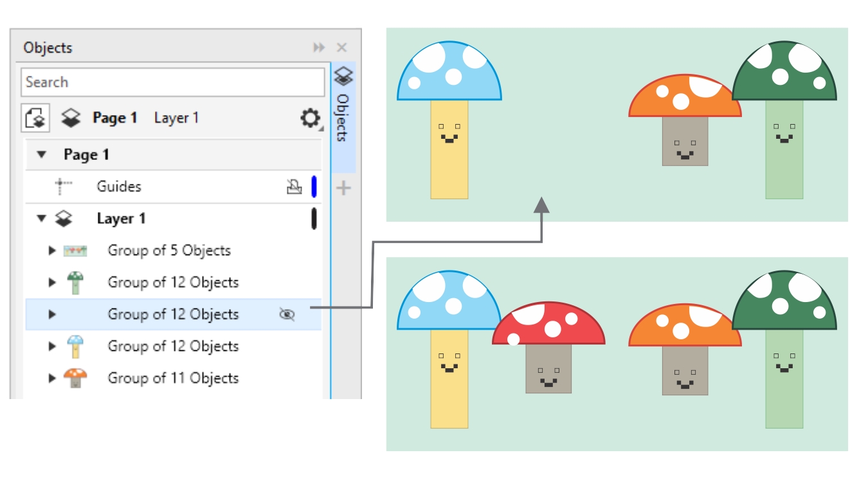Collapse docker using double-arrow icon
Screen dimensions: 868x482
[319, 48]
